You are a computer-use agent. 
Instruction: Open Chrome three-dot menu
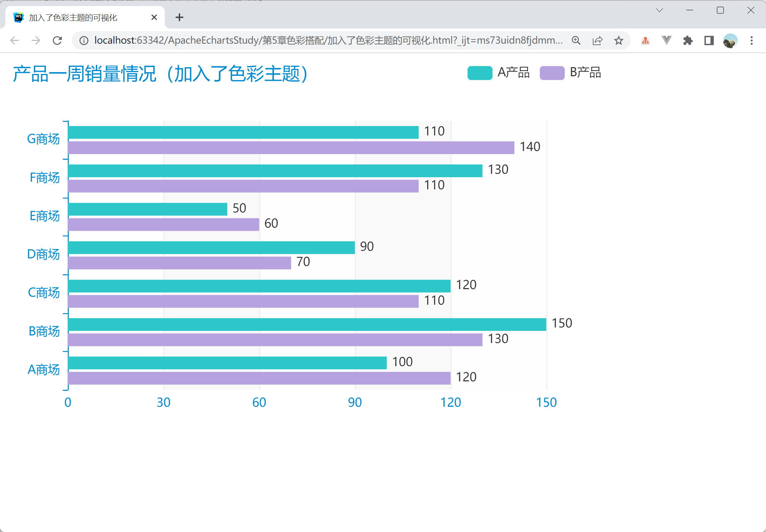(752, 41)
